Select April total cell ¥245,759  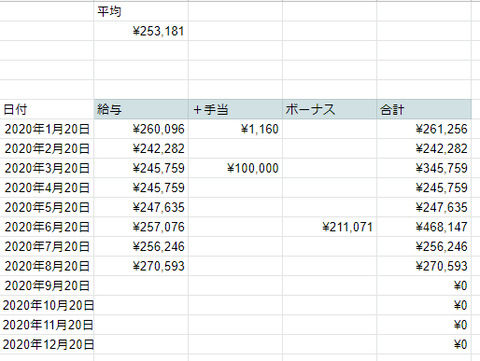point(424,188)
